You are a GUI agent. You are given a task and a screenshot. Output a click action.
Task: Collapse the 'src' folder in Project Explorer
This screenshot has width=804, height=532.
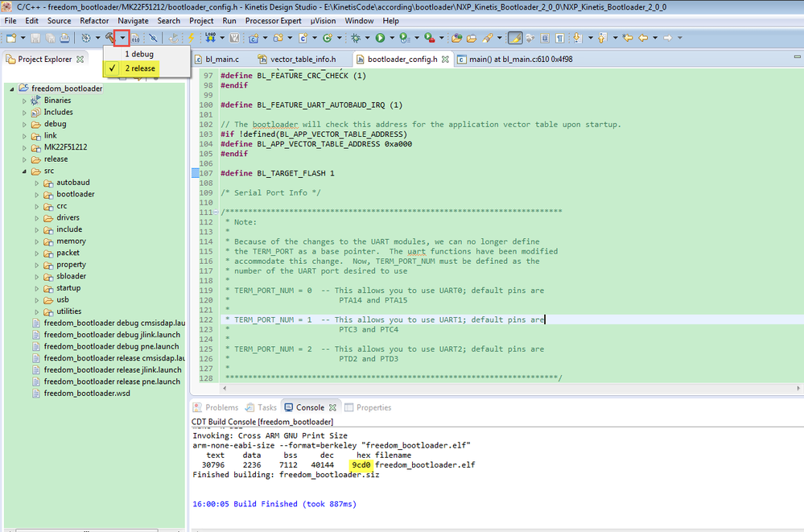point(25,171)
